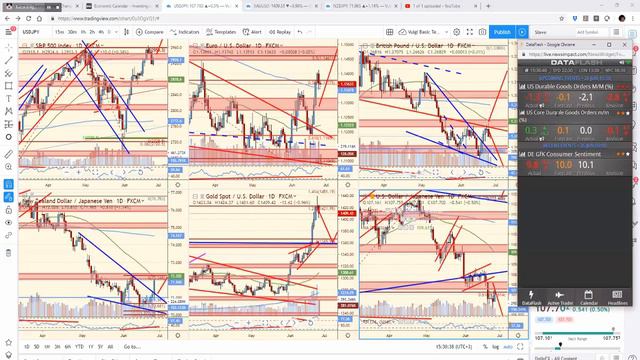This screenshot has height=360, width=640.
Task: Open Indicators dialog
Action: pyautogui.click(x=185, y=32)
